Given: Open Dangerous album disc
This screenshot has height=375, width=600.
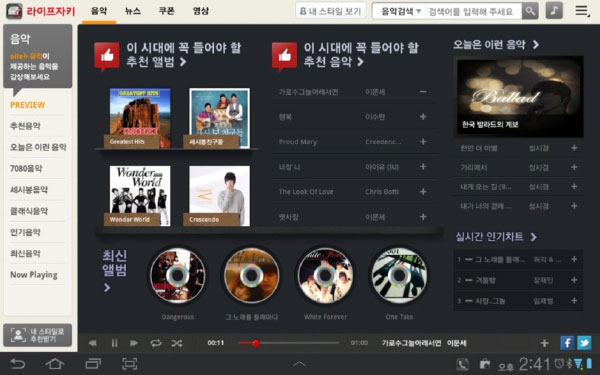Looking at the screenshot, I should tap(178, 275).
